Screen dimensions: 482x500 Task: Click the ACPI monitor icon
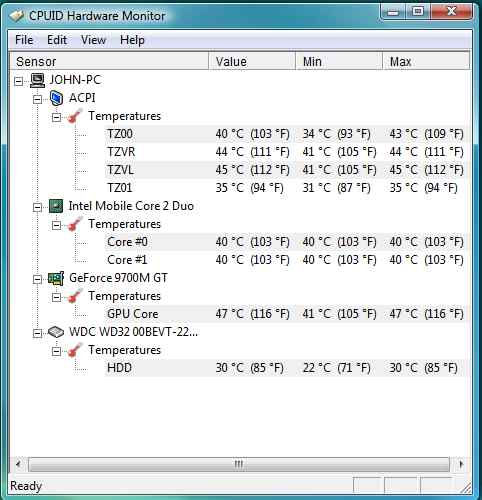pyautogui.click(x=56, y=98)
